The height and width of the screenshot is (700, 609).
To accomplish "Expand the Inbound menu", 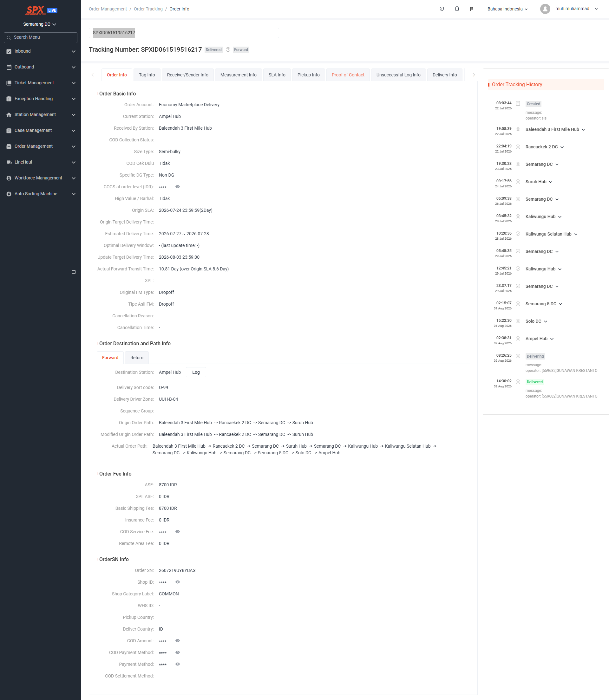I will click(73, 51).
